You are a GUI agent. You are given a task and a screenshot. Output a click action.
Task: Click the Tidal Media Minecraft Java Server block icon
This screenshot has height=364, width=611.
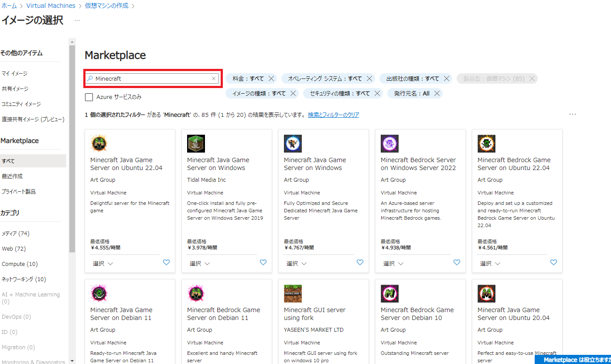coord(196,143)
